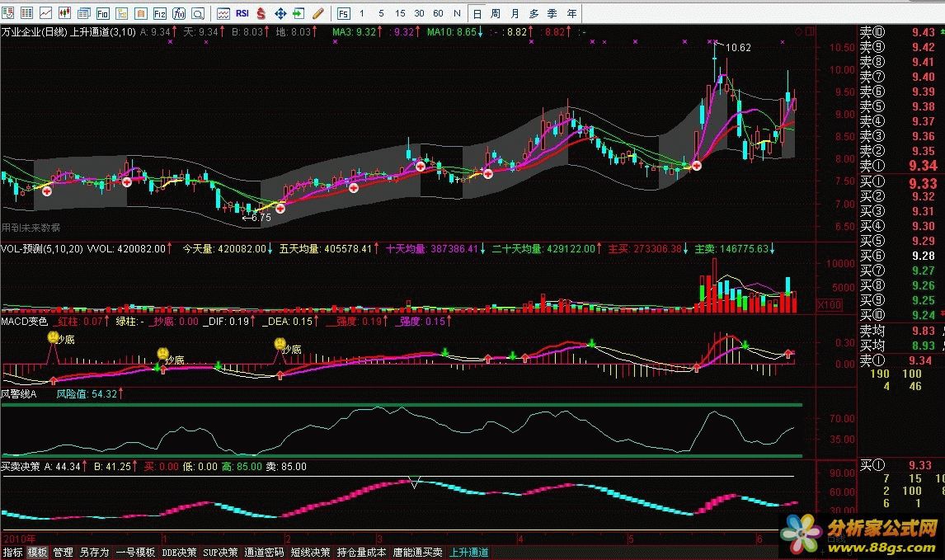
Task: Click 管理 in the bottom bar
Action: click(x=63, y=552)
